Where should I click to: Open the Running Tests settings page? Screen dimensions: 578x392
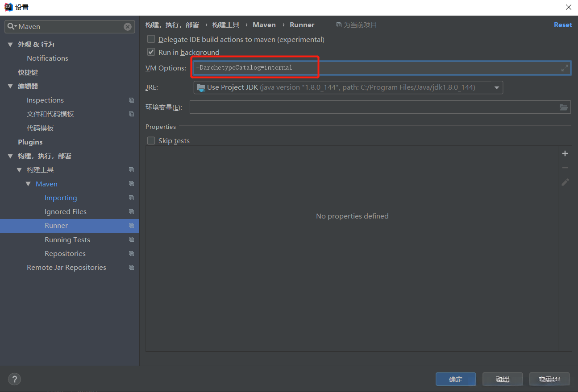point(67,240)
